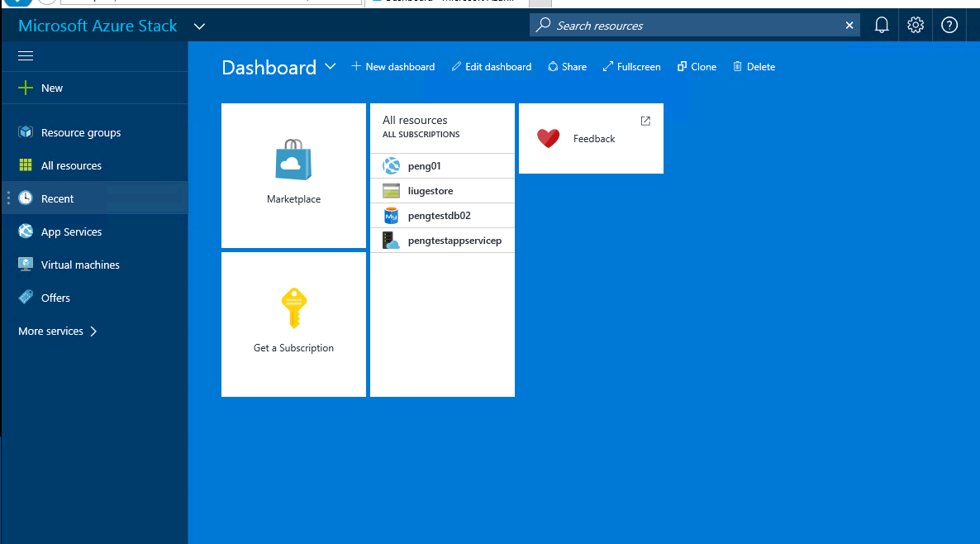
Task: Click the Recent clock icon
Action: pos(26,198)
